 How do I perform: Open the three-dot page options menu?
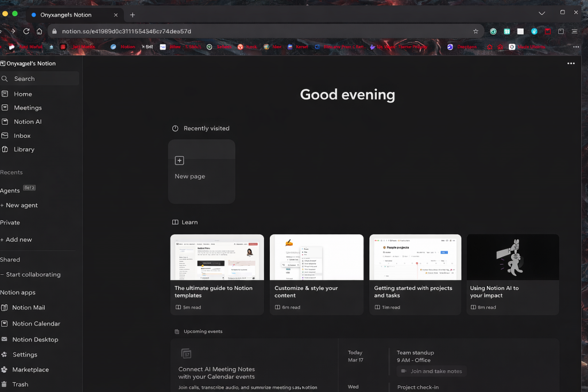click(571, 63)
